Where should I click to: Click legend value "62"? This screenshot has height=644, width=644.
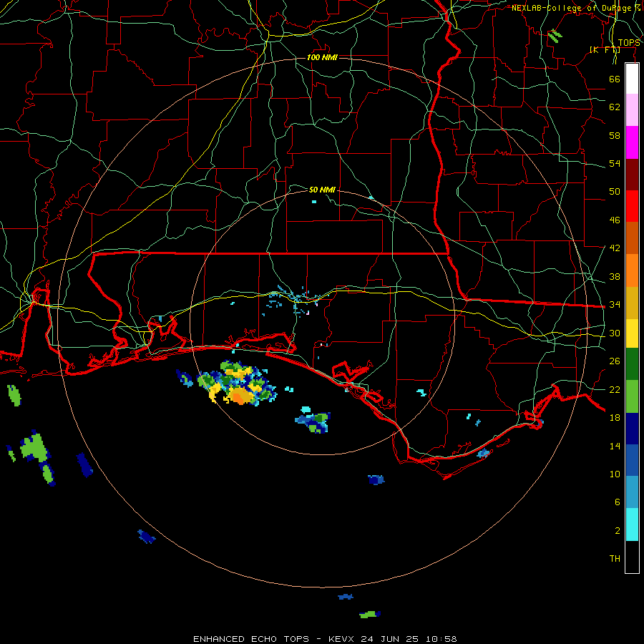(615, 107)
